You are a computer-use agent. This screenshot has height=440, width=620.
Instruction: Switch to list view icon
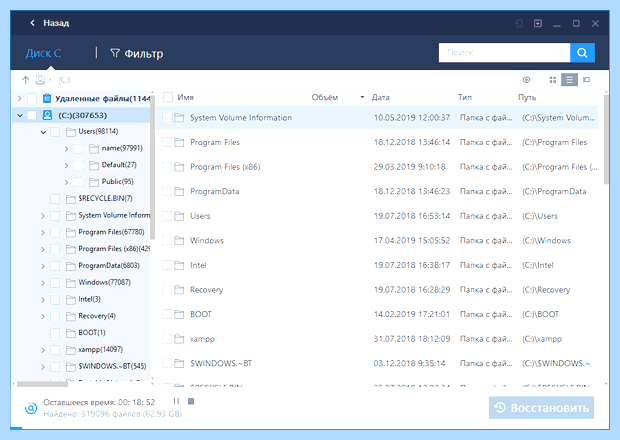569,80
